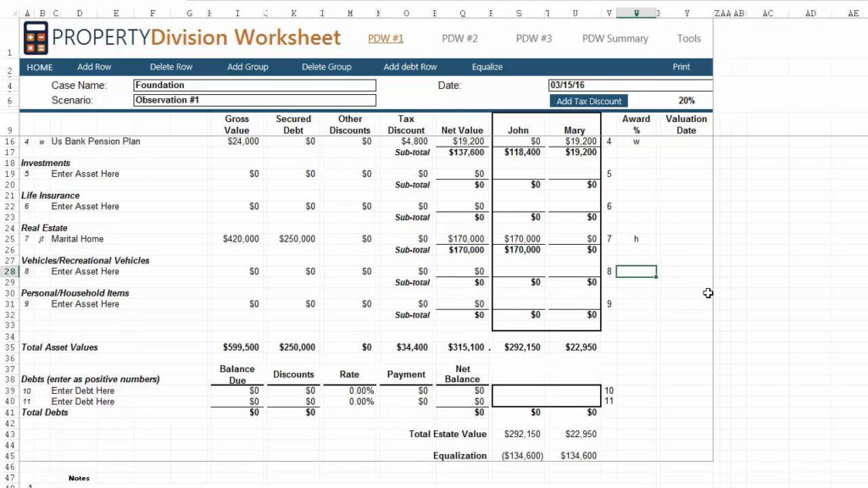Viewport: 868px width, 488px height.
Task: Select the Investments group heading
Action: [46, 164]
